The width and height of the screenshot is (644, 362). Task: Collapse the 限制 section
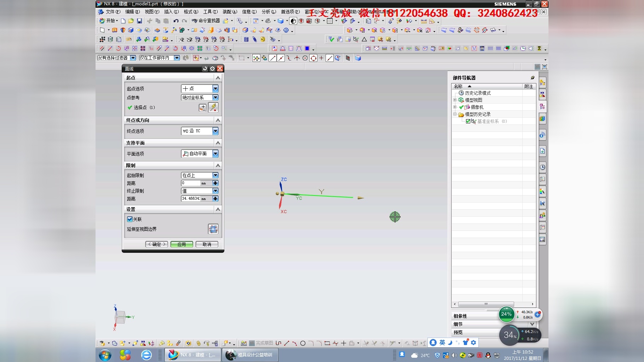coord(218,165)
